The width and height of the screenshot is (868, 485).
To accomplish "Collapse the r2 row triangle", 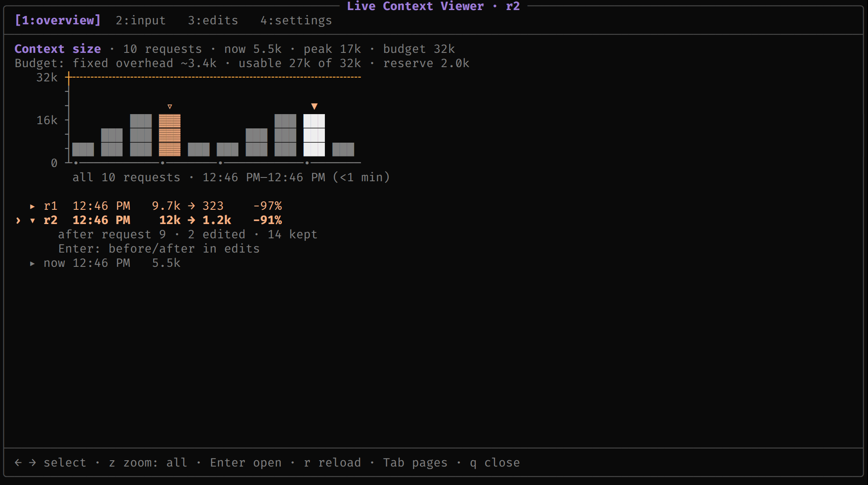I will point(32,220).
